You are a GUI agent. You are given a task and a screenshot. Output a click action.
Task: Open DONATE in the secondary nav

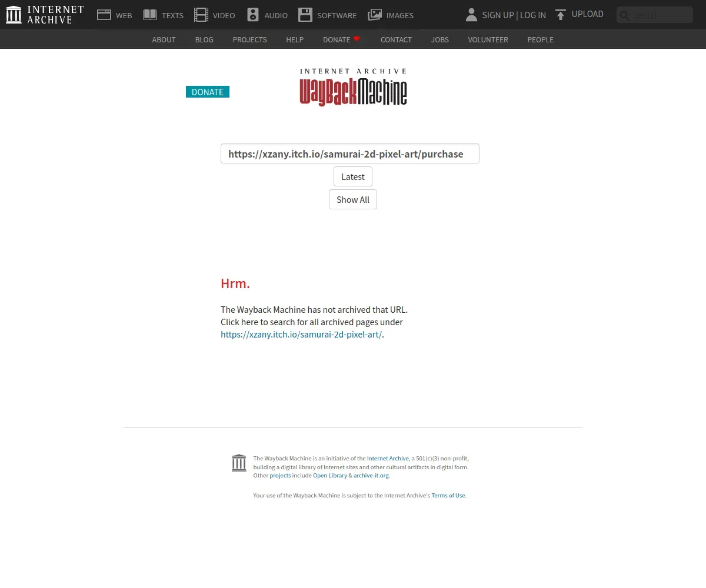pyautogui.click(x=337, y=39)
